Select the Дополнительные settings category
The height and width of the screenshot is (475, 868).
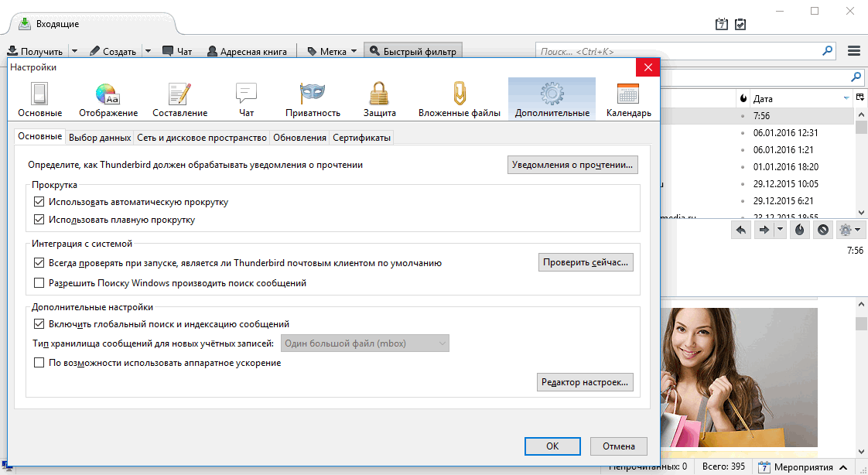(552, 99)
